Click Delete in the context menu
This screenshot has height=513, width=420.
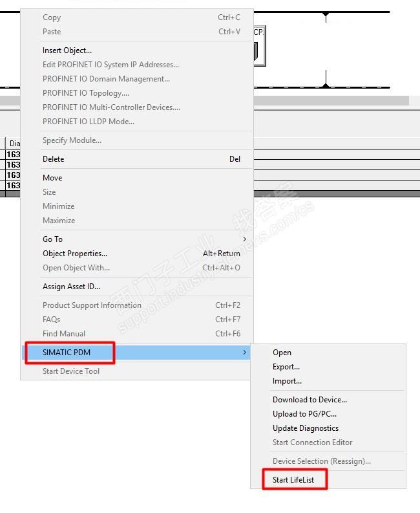pyautogui.click(x=136, y=159)
